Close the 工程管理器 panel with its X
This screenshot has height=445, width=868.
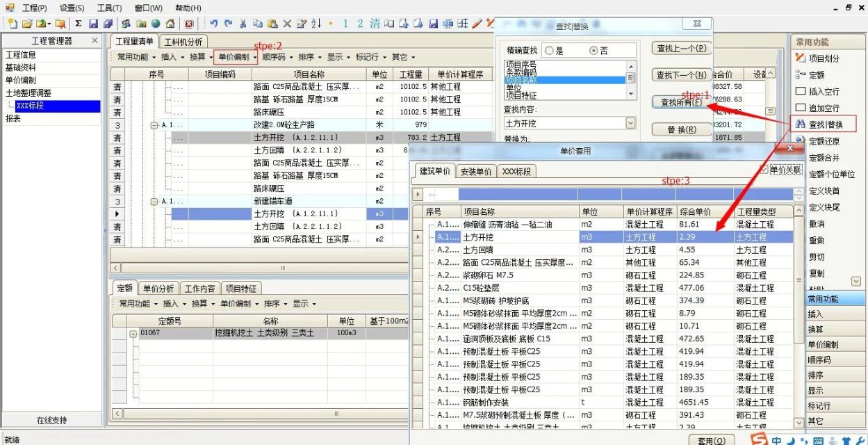click(x=95, y=41)
